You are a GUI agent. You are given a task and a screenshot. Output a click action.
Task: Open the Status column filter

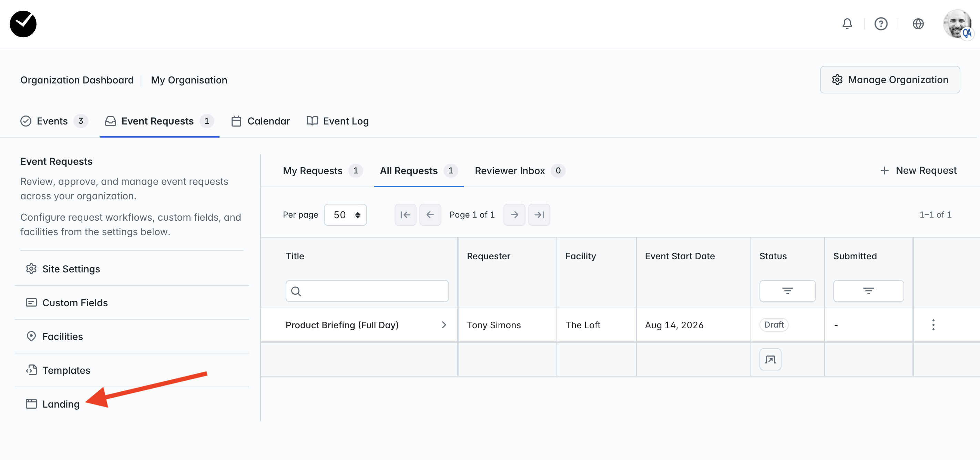point(787,291)
